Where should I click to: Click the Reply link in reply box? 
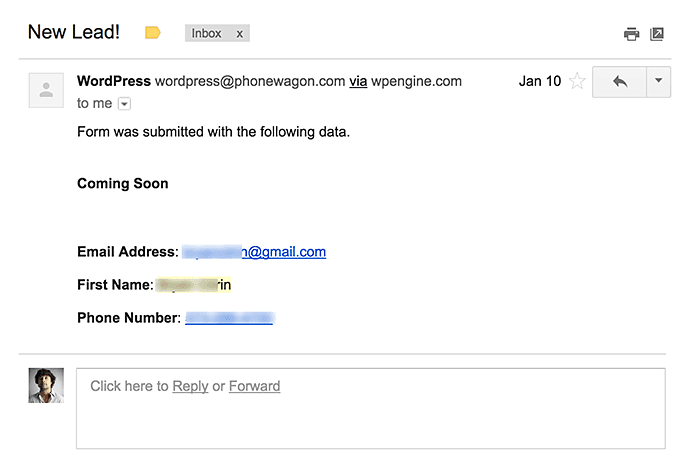click(x=190, y=386)
